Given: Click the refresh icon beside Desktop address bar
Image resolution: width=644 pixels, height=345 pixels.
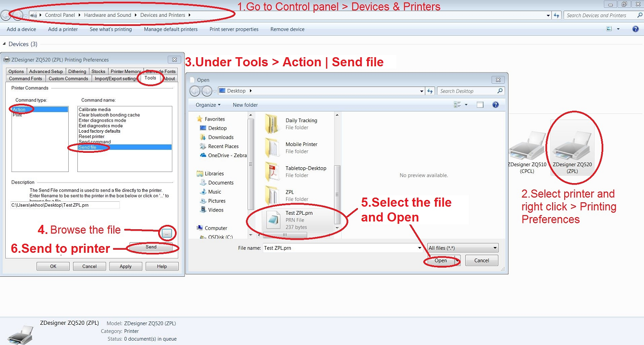Looking at the screenshot, I should 430,91.
